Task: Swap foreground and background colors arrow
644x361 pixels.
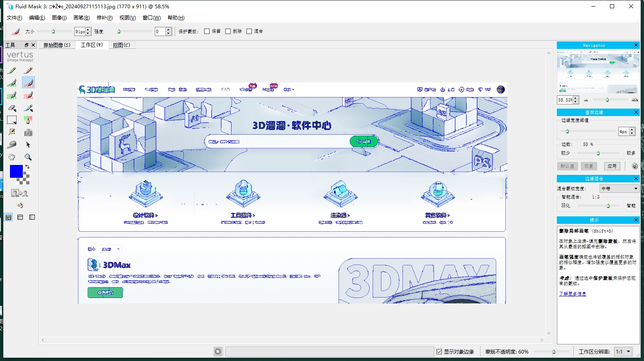Action: tap(27, 167)
